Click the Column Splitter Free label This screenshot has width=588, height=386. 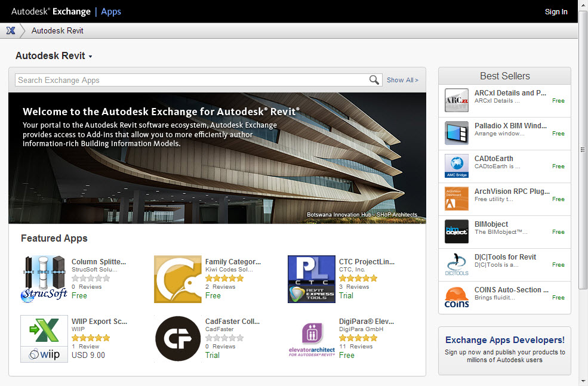coord(79,296)
